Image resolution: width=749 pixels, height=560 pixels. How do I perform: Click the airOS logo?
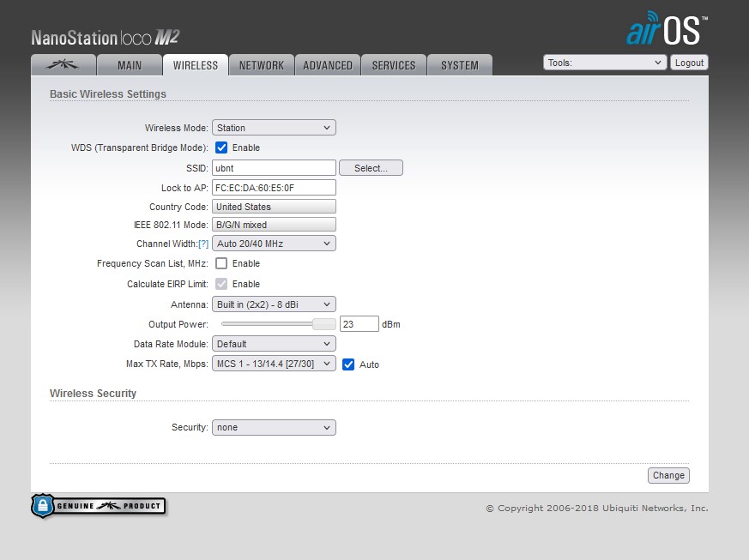pos(667,28)
